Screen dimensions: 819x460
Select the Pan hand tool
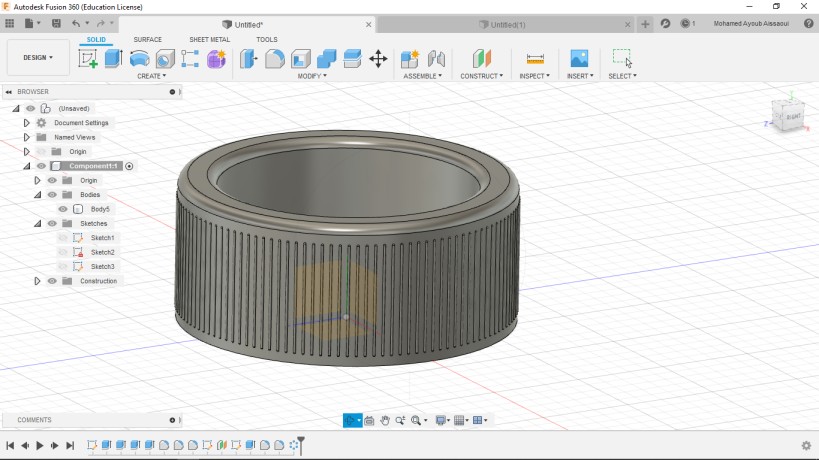pyautogui.click(x=385, y=421)
